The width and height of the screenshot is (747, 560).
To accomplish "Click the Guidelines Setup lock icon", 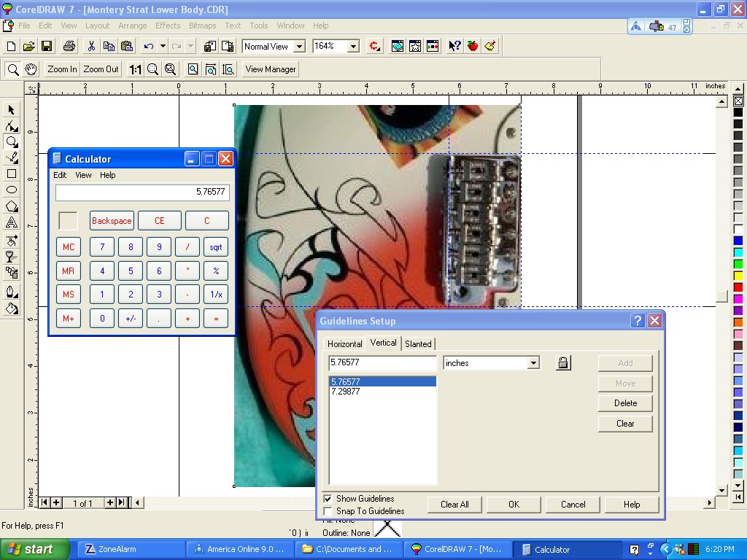I will pos(563,363).
